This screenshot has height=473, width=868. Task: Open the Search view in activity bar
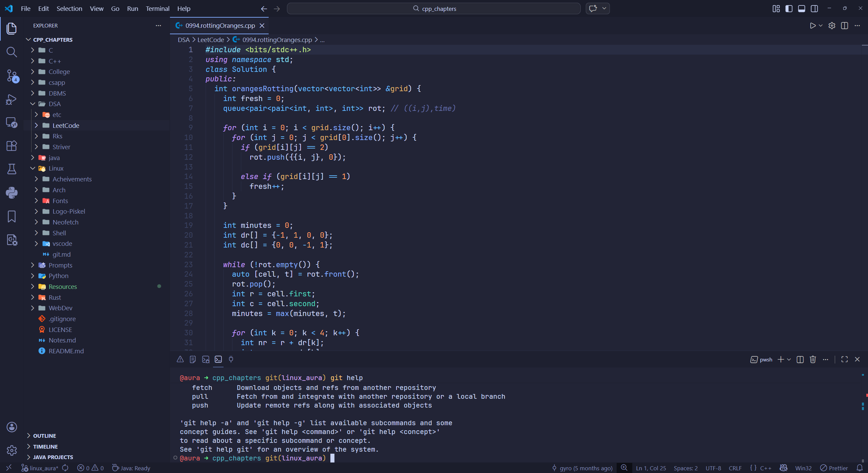click(12, 52)
